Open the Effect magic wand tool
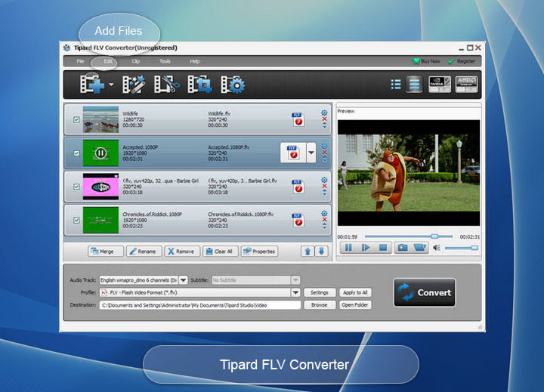Screen dimensions: 544x392 point(134,85)
